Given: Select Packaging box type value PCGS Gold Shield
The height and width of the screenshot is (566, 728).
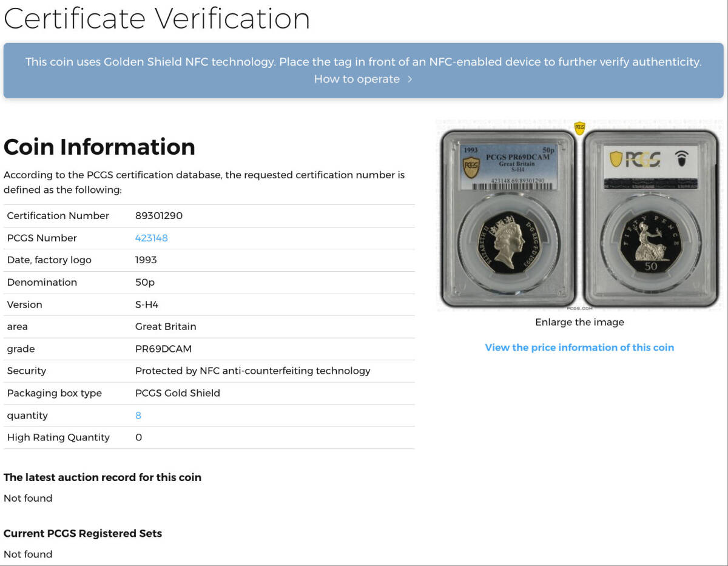Looking at the screenshot, I should 178,393.
